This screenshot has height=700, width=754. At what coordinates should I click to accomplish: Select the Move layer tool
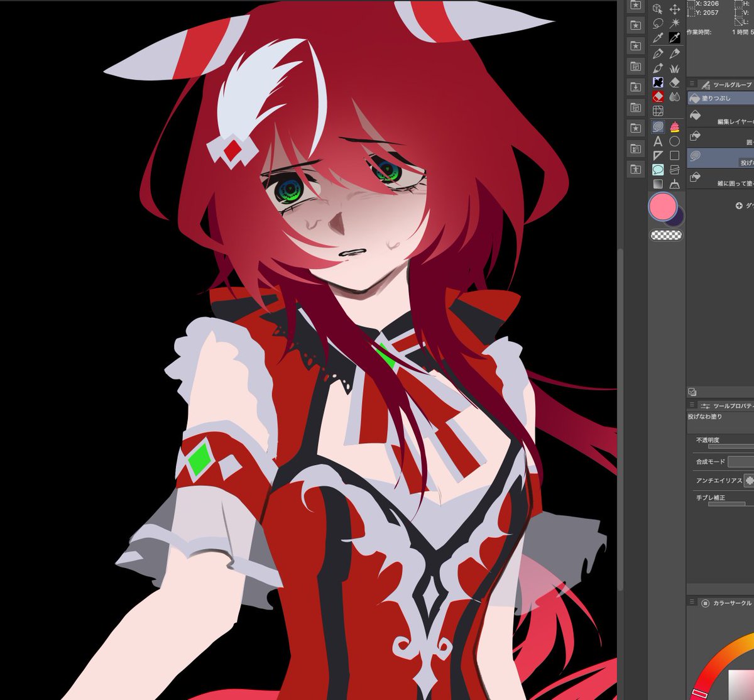click(x=675, y=9)
